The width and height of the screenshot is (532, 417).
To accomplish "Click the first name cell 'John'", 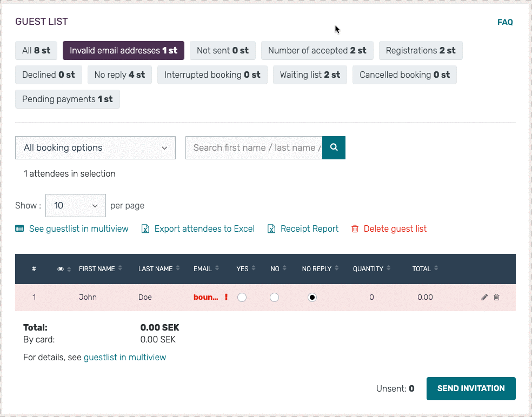I will [88, 297].
